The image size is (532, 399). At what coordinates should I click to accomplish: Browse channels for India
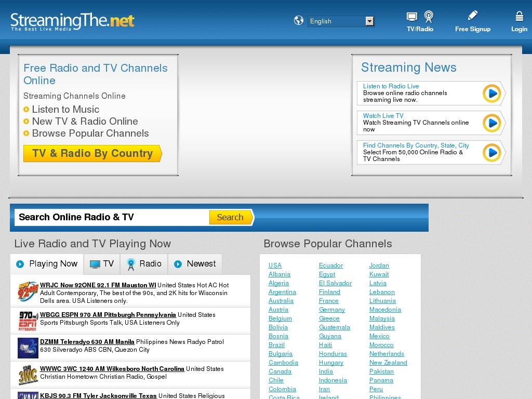326,371
